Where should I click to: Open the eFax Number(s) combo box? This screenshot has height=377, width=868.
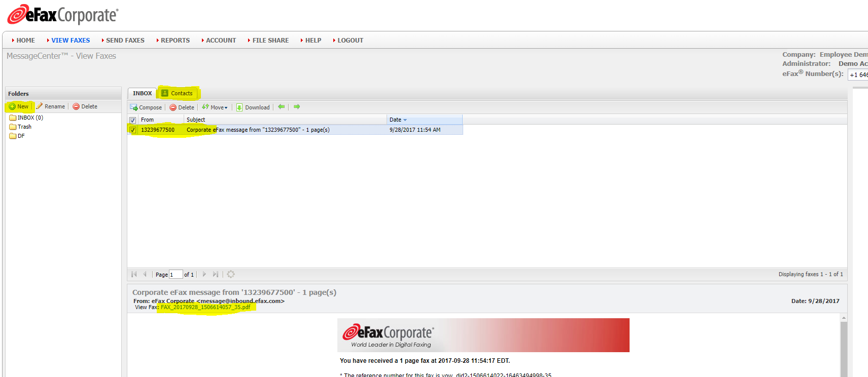click(858, 74)
